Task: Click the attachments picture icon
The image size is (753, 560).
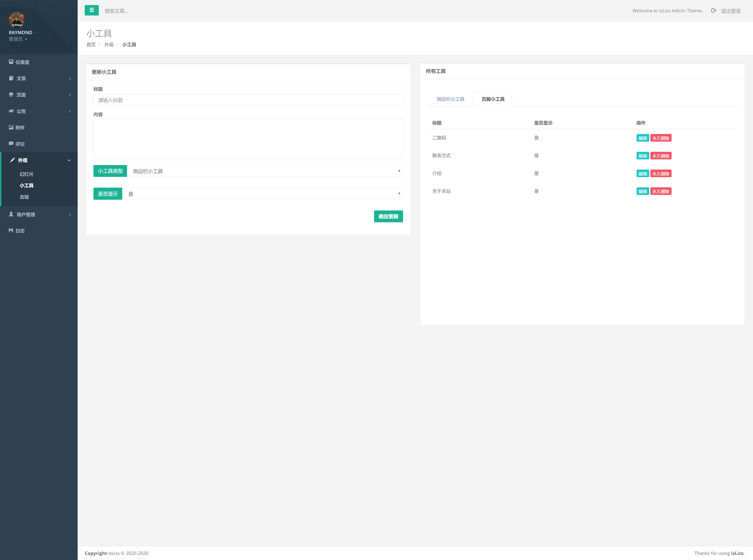Action: point(11,127)
